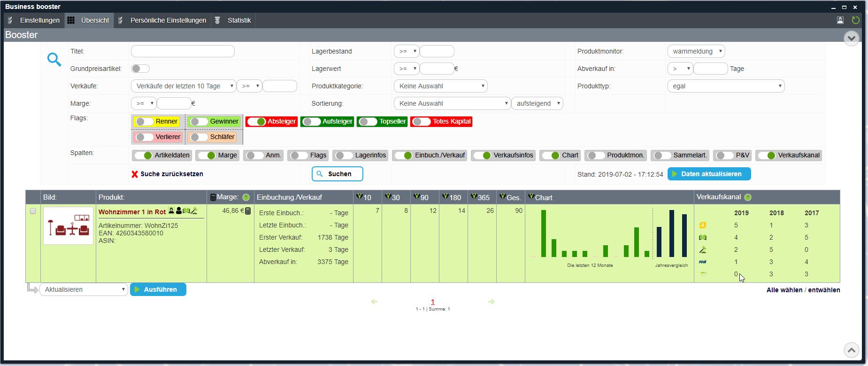Click the green reload icon top right
Image resolution: width=868 pixels, height=366 pixels.
[x=855, y=20]
